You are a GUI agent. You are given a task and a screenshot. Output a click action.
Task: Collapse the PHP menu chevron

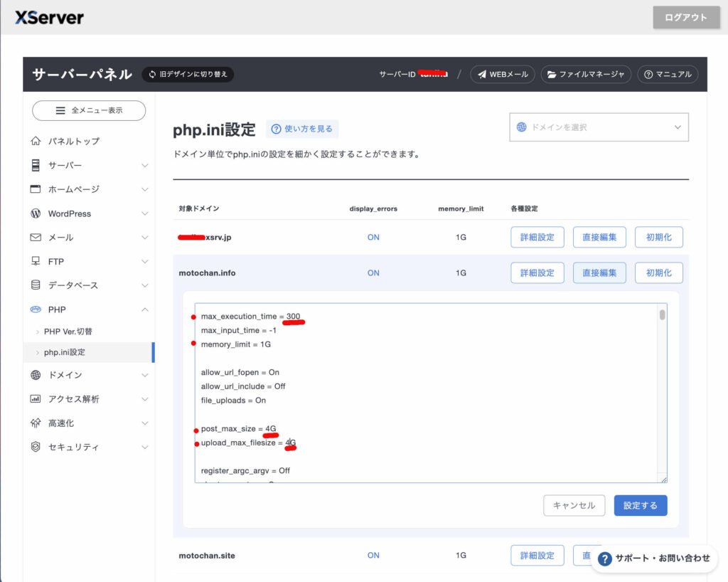[x=145, y=309]
